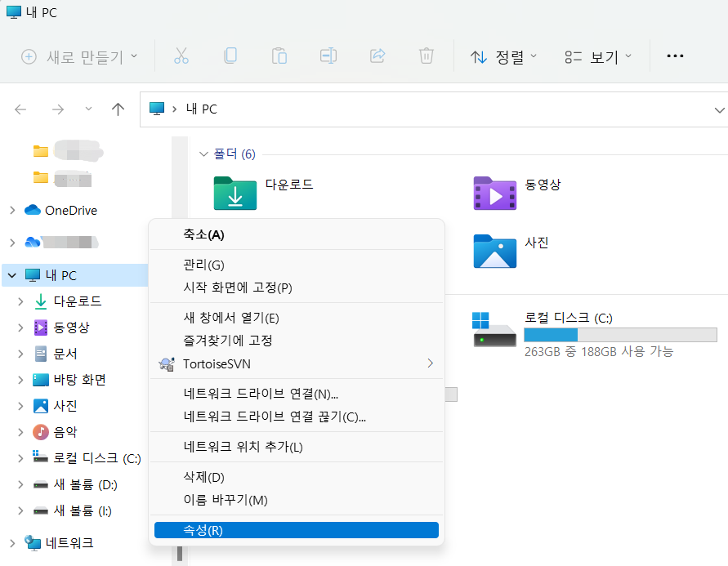Open the 정렬 sort dropdown
728x566 pixels.
(503, 57)
